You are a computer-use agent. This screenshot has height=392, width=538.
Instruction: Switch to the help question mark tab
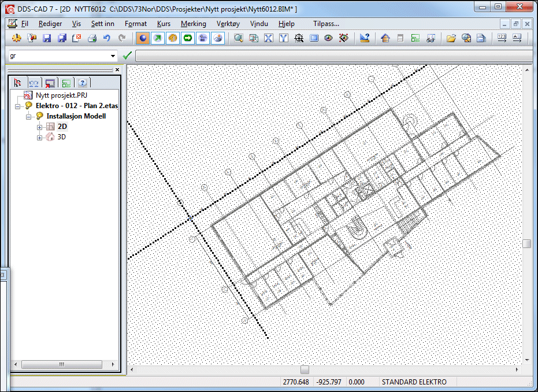point(83,83)
